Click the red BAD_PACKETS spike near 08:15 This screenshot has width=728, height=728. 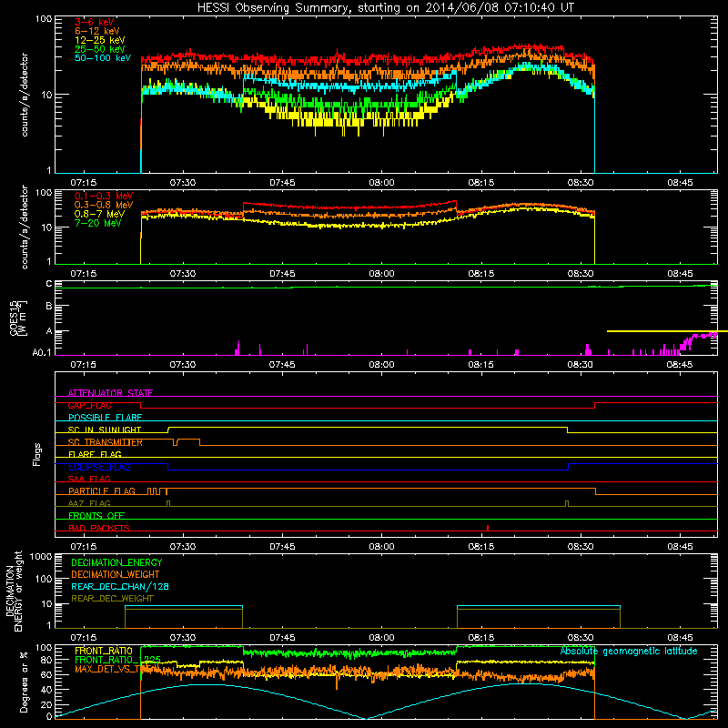tap(488, 528)
